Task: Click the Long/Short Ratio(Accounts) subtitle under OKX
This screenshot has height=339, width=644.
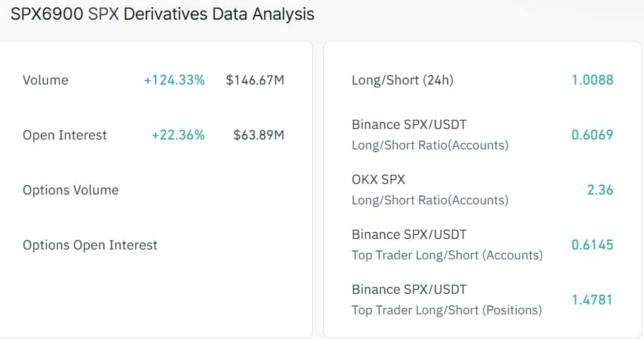Action: click(430, 200)
